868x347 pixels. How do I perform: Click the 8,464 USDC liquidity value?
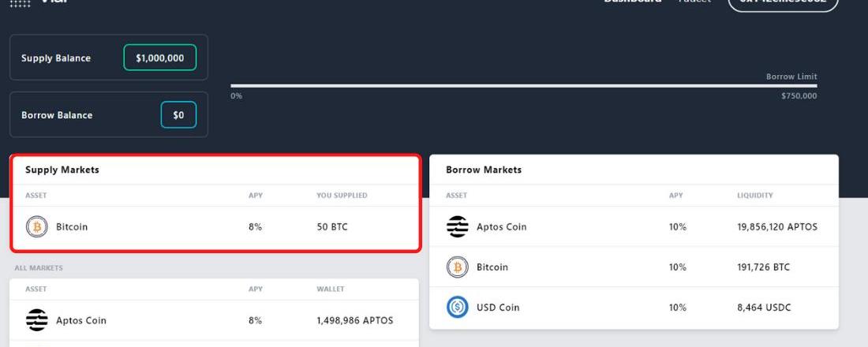pyautogui.click(x=764, y=308)
